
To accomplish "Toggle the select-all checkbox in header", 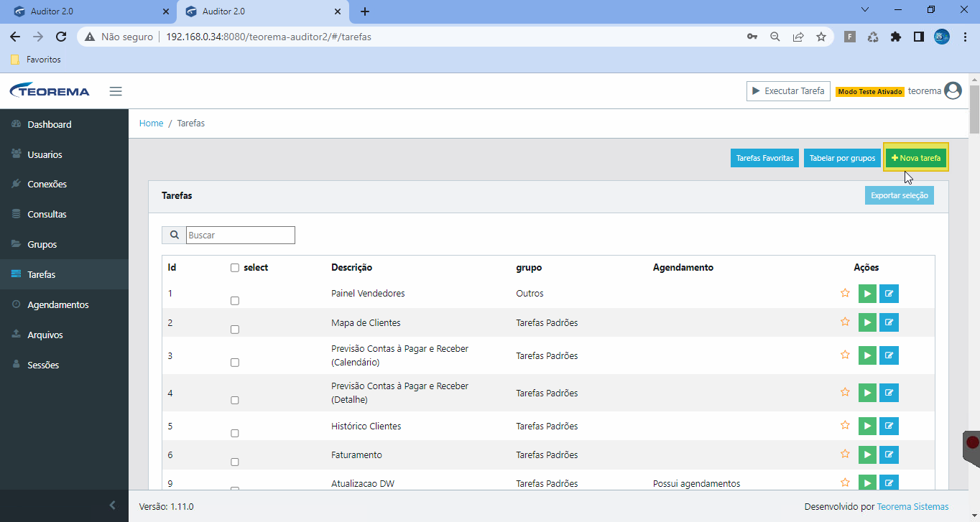I will point(235,268).
